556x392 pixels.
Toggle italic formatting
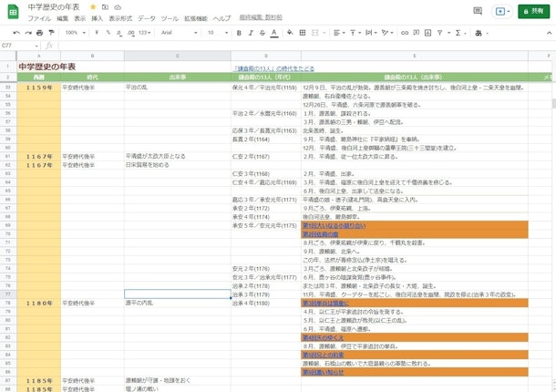coord(250,32)
